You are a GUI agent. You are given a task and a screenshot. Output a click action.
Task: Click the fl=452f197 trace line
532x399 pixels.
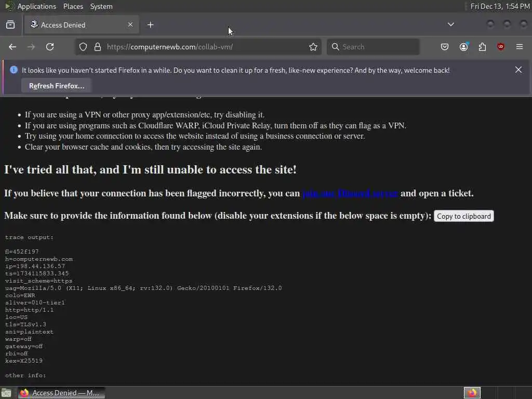(22, 251)
